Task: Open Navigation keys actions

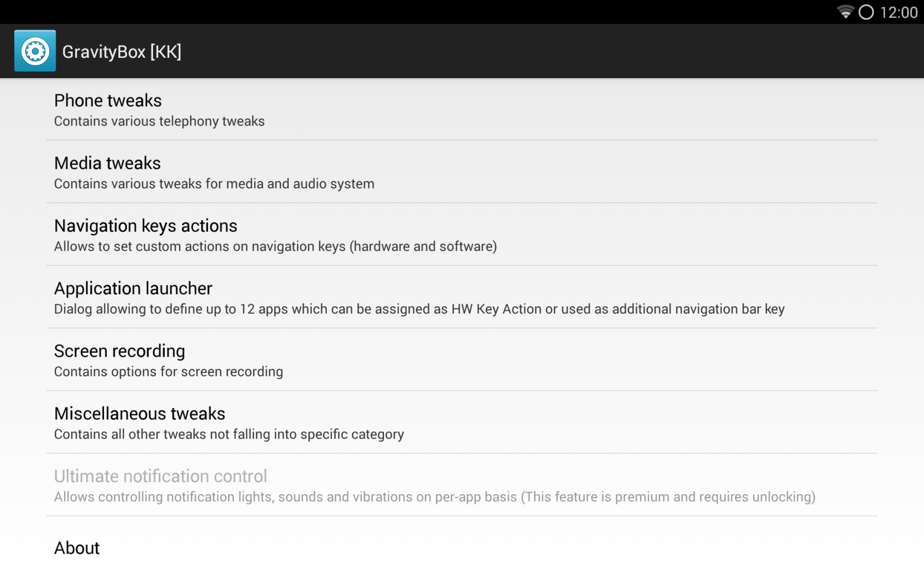Action: [x=146, y=225]
